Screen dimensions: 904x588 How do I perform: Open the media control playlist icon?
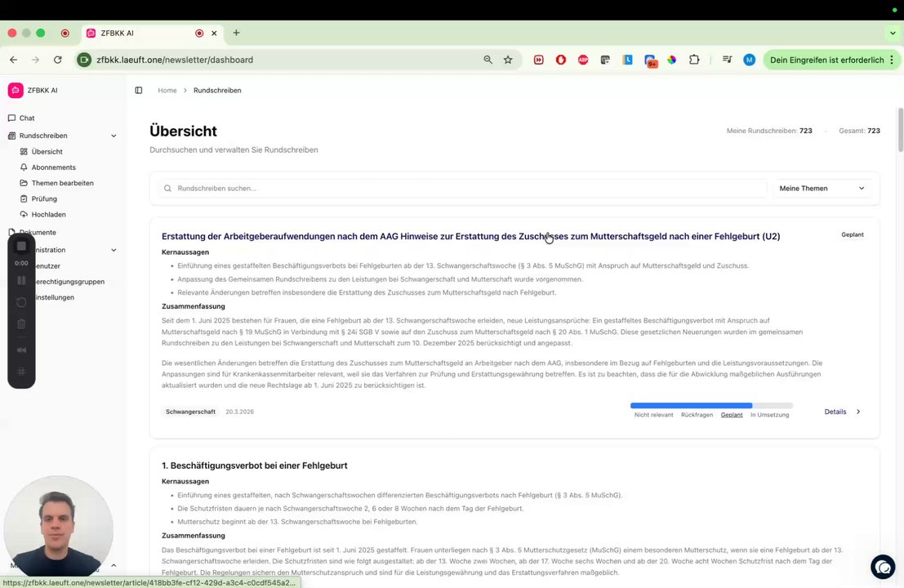(x=727, y=60)
